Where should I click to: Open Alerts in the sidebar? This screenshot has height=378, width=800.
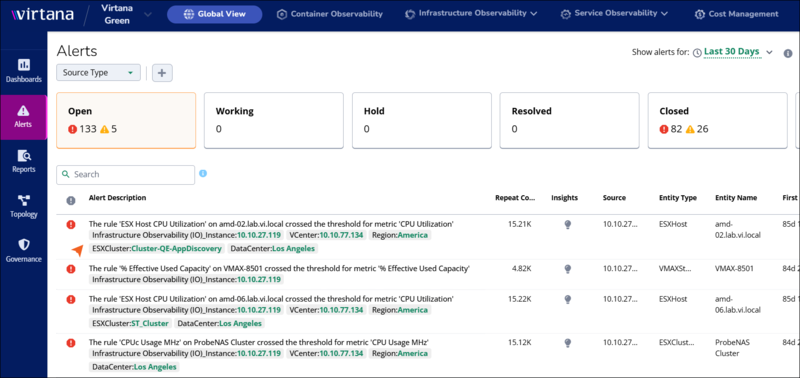click(23, 117)
